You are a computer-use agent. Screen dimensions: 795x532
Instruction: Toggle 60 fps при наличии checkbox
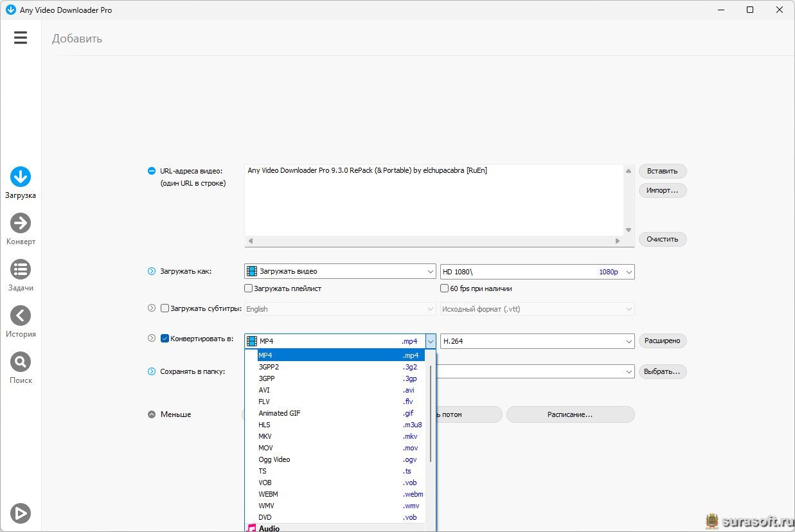point(445,288)
